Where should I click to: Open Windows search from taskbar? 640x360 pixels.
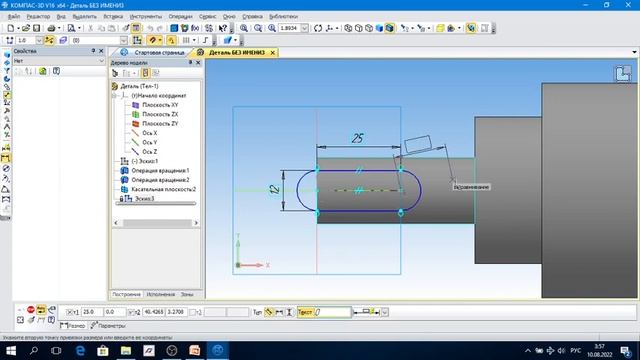34,351
